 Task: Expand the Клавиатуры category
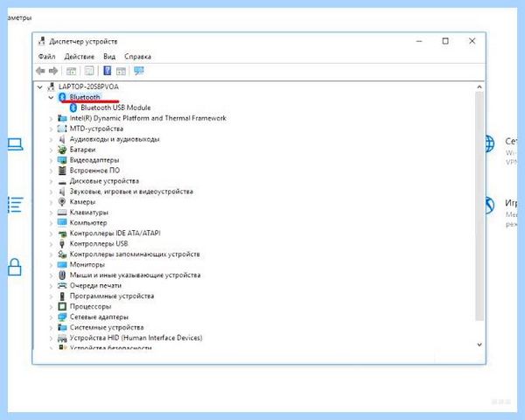pos(51,213)
